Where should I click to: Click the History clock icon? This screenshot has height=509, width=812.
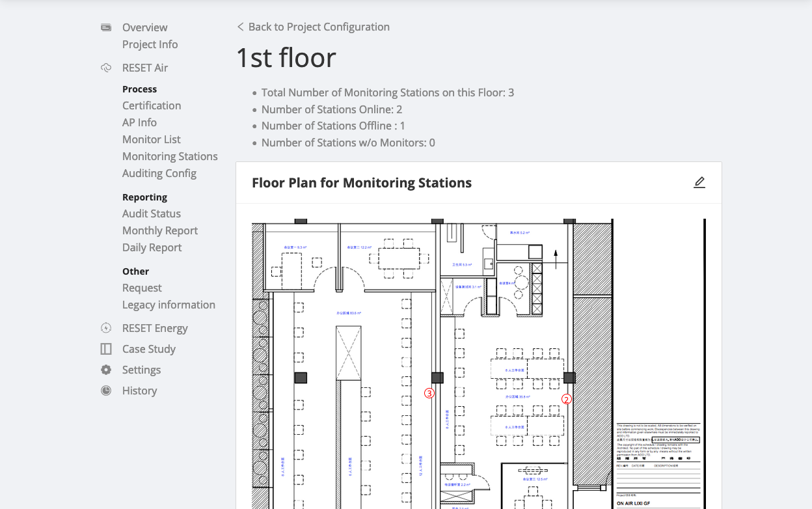click(106, 391)
